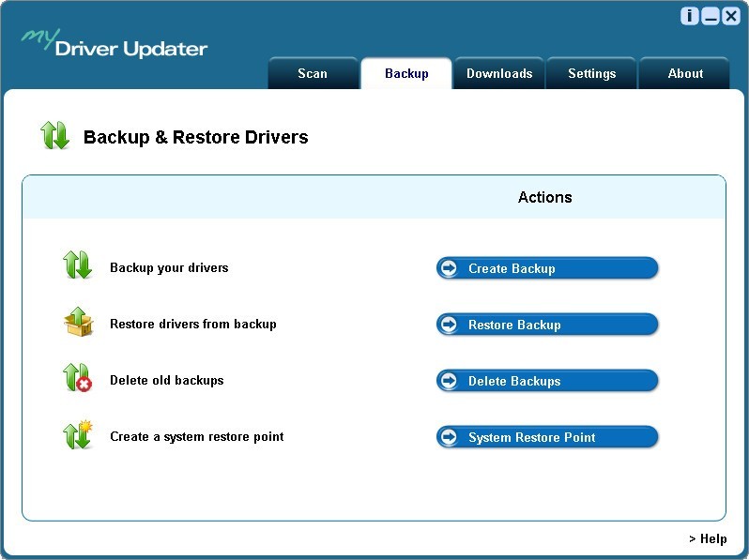
Task: Click the Backup your drivers arrows icon
Action: (x=77, y=265)
